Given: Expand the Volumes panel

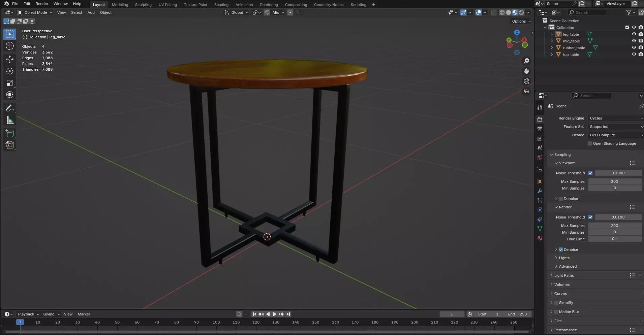Looking at the screenshot, I should pos(562,284).
